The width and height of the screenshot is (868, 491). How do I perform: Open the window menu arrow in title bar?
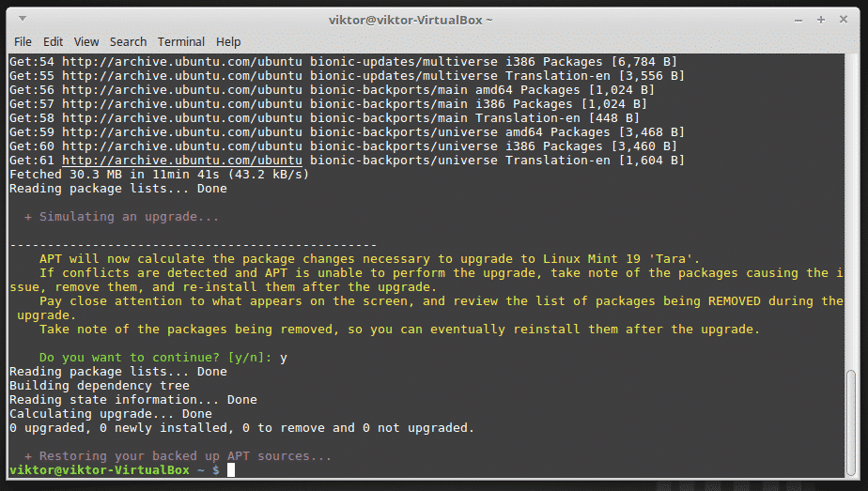click(23, 19)
